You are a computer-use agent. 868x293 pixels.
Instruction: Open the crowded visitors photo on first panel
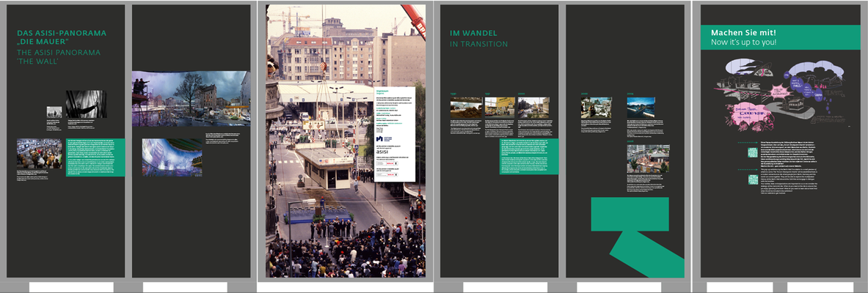click(40, 154)
